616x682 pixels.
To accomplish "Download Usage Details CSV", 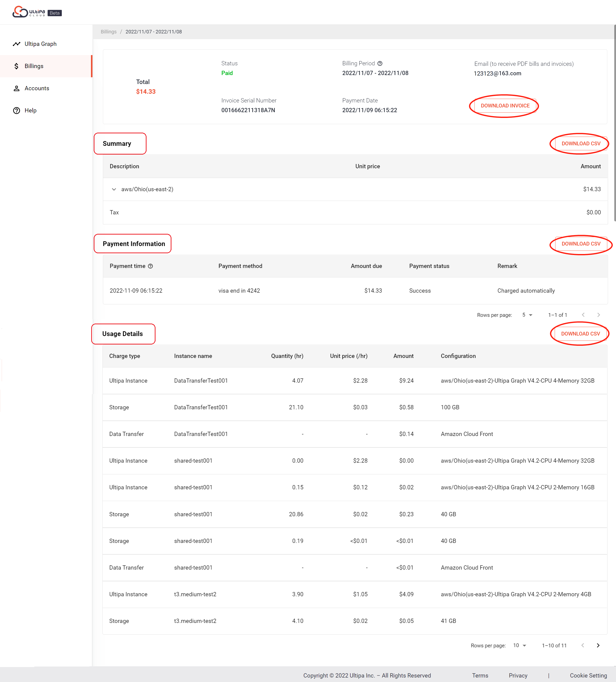I will (580, 334).
